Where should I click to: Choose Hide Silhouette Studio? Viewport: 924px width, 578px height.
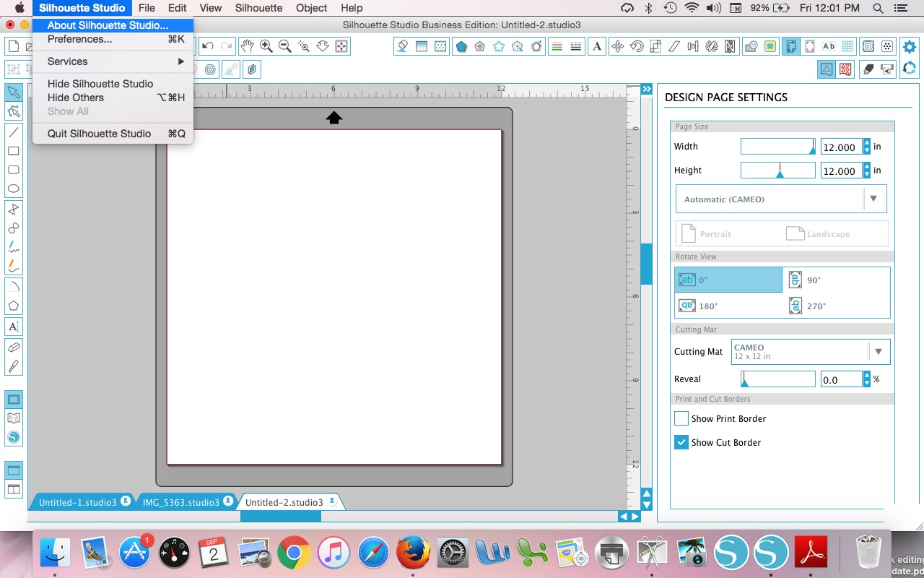click(x=113, y=84)
